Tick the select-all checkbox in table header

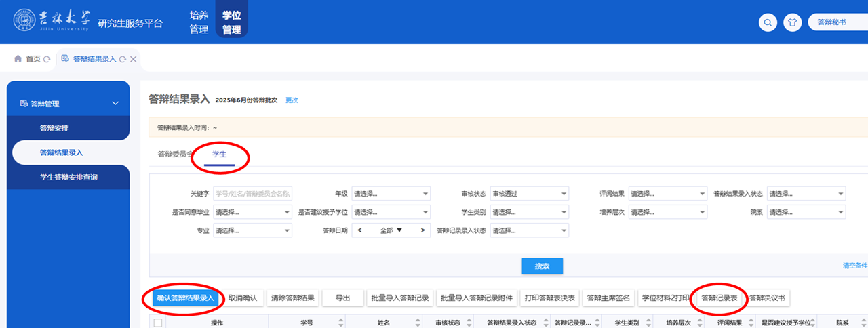158,323
